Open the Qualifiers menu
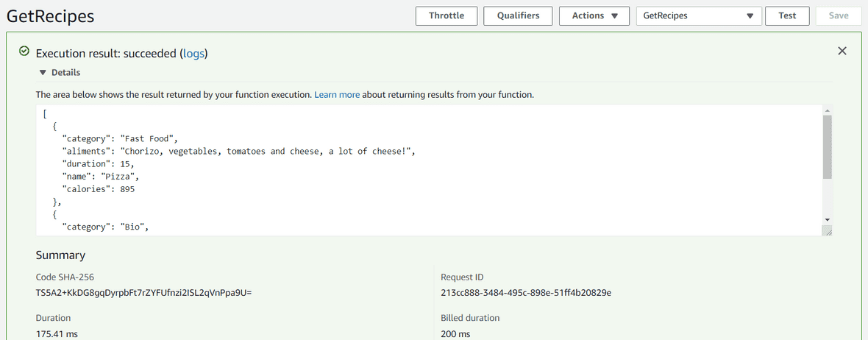The height and width of the screenshot is (340, 868). coord(518,15)
